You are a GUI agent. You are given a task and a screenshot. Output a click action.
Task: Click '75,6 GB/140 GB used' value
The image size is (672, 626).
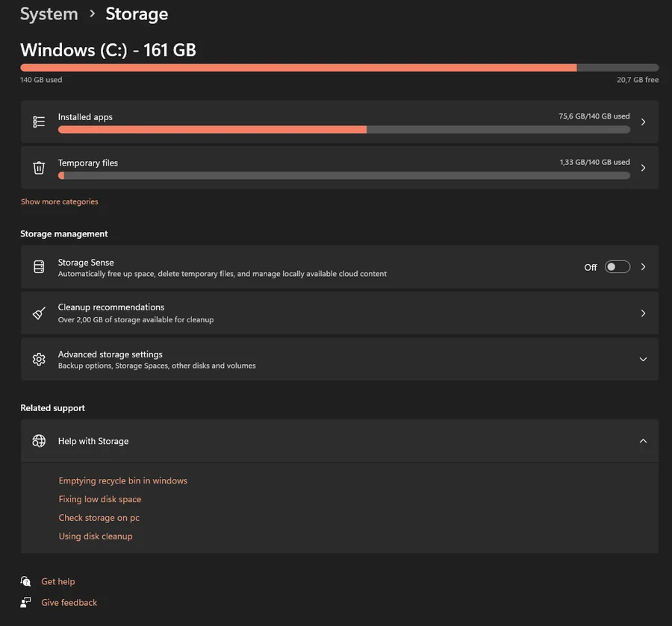[594, 116]
